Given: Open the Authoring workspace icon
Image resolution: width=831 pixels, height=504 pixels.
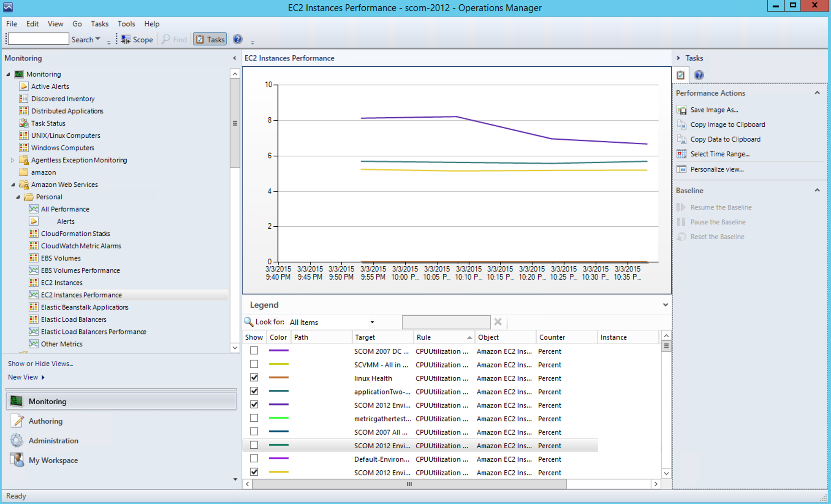Looking at the screenshot, I should pyautogui.click(x=17, y=421).
